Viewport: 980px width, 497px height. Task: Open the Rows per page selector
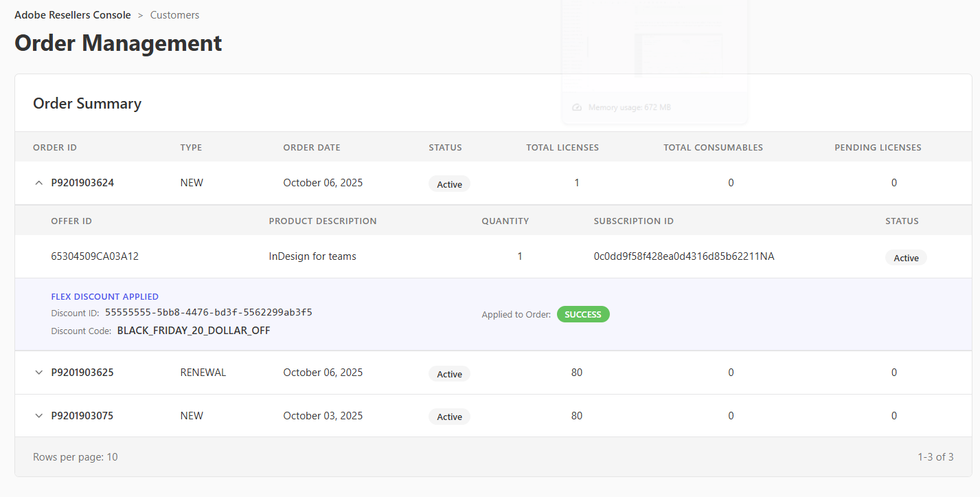coord(76,457)
